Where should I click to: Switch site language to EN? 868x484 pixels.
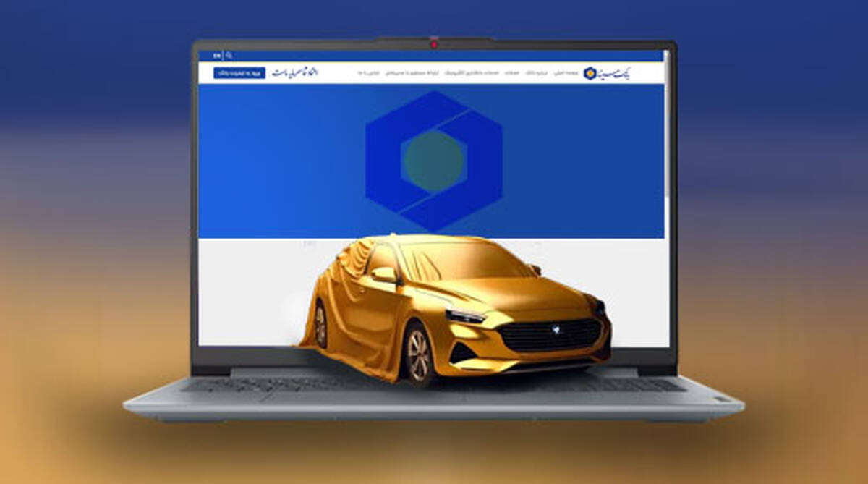tap(217, 55)
